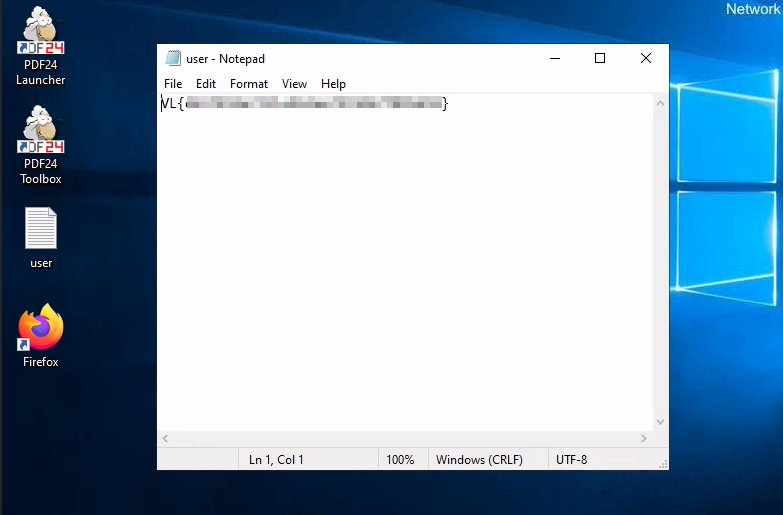This screenshot has width=783, height=515.
Task: Click the Notepad icon in title bar
Action: 173,59
